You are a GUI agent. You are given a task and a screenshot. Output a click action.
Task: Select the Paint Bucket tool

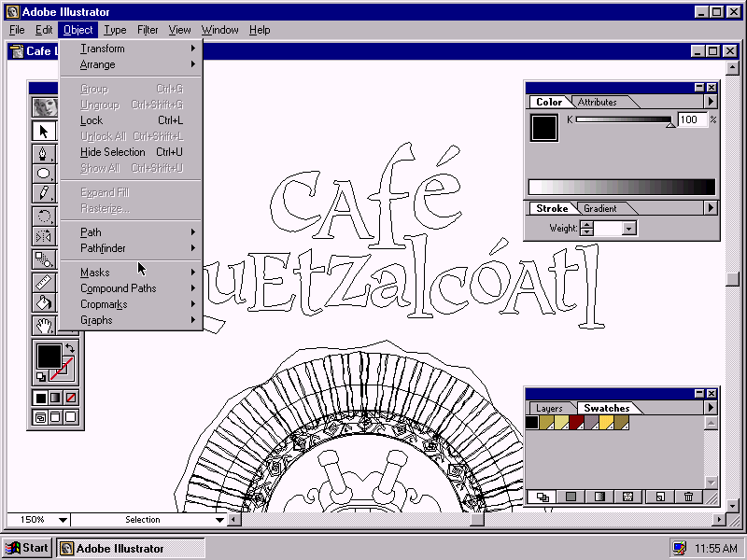point(44,302)
